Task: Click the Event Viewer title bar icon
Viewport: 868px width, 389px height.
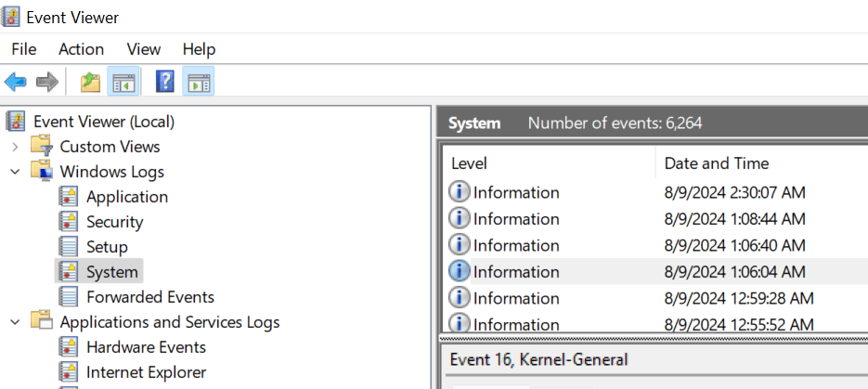Action: point(11,17)
